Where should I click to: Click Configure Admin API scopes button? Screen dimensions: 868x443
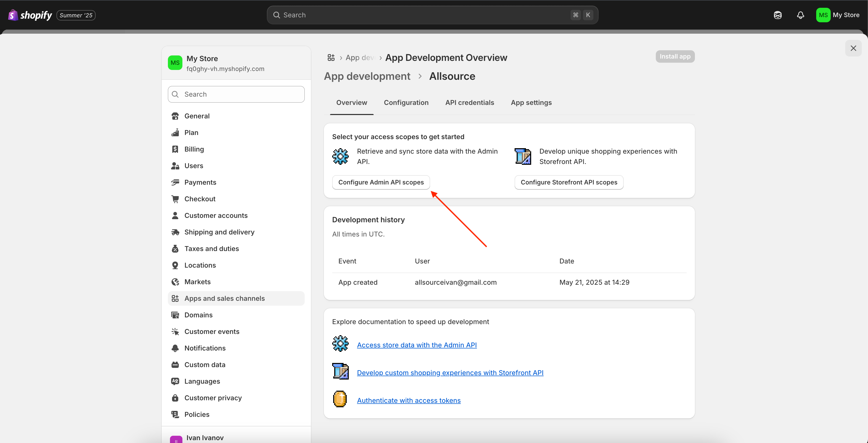[381, 182]
